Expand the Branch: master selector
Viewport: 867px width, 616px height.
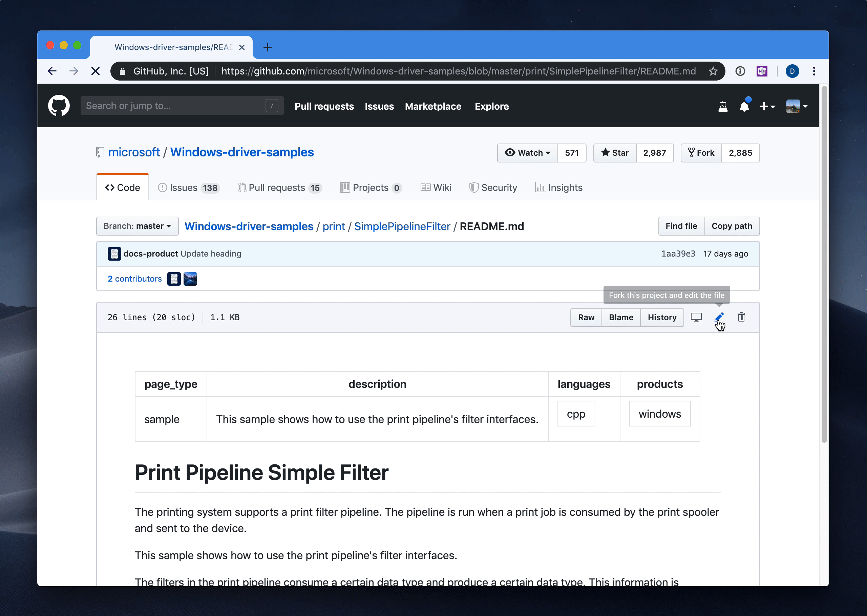tap(138, 226)
